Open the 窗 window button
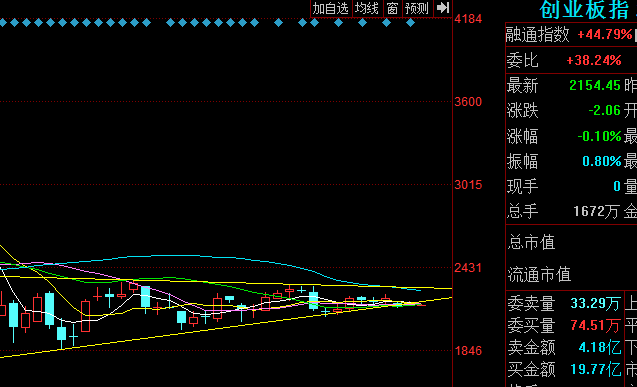 click(x=392, y=9)
